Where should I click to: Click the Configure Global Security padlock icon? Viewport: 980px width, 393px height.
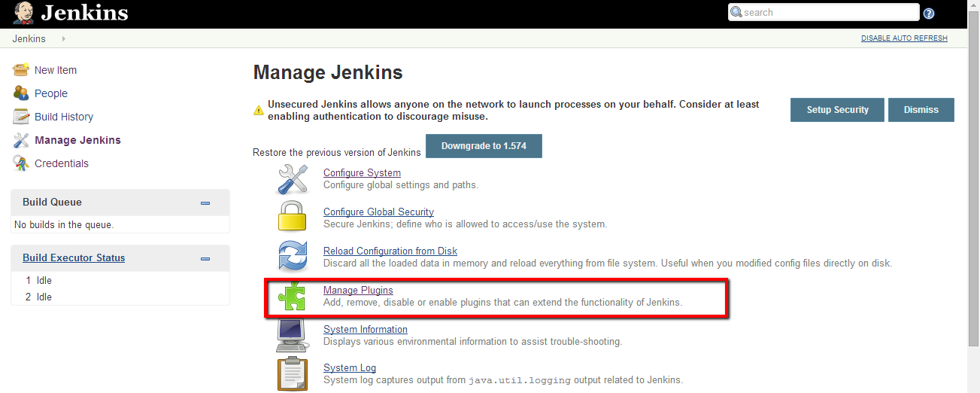pyautogui.click(x=293, y=218)
